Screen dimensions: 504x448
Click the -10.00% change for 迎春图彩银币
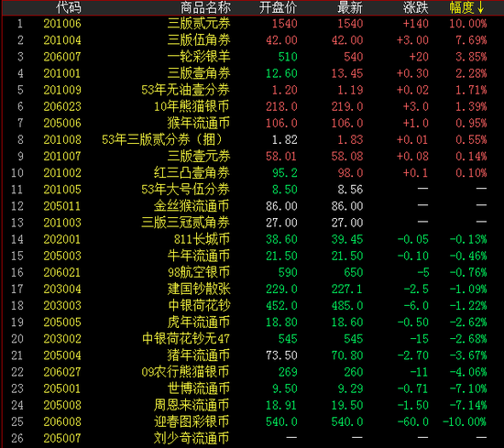point(465,421)
